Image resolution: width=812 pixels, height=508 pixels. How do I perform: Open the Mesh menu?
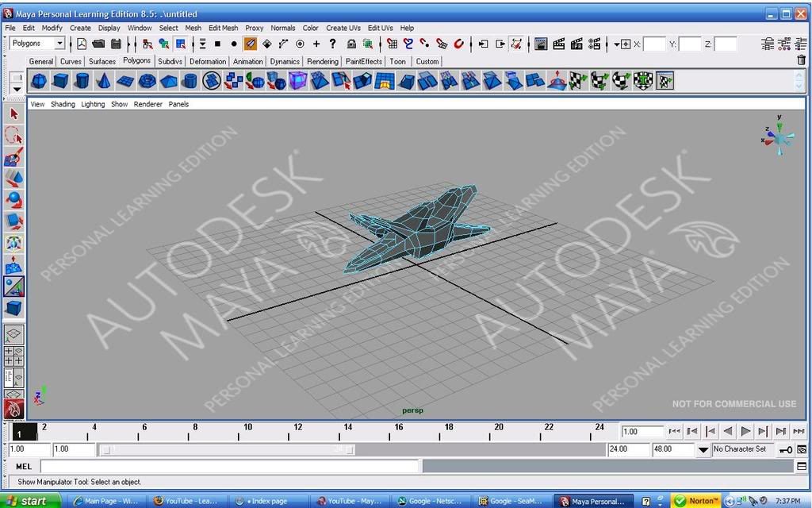click(193, 28)
